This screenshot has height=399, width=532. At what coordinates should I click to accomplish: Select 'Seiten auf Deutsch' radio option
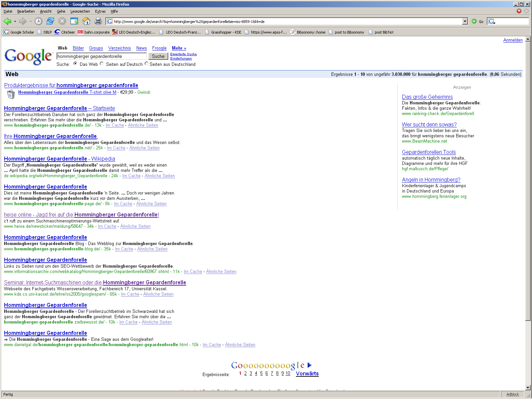click(102, 64)
